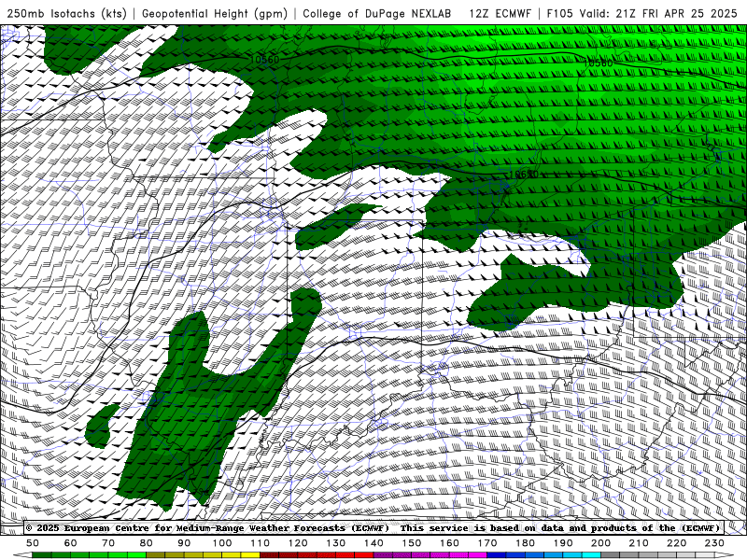Select 'College of DuPage NEXLAB' in header
This screenshot has width=747, height=560.
(x=377, y=13)
